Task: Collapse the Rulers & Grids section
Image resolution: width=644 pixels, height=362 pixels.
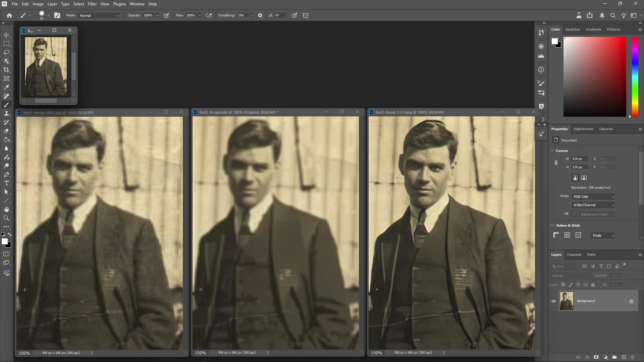Action: click(552, 225)
